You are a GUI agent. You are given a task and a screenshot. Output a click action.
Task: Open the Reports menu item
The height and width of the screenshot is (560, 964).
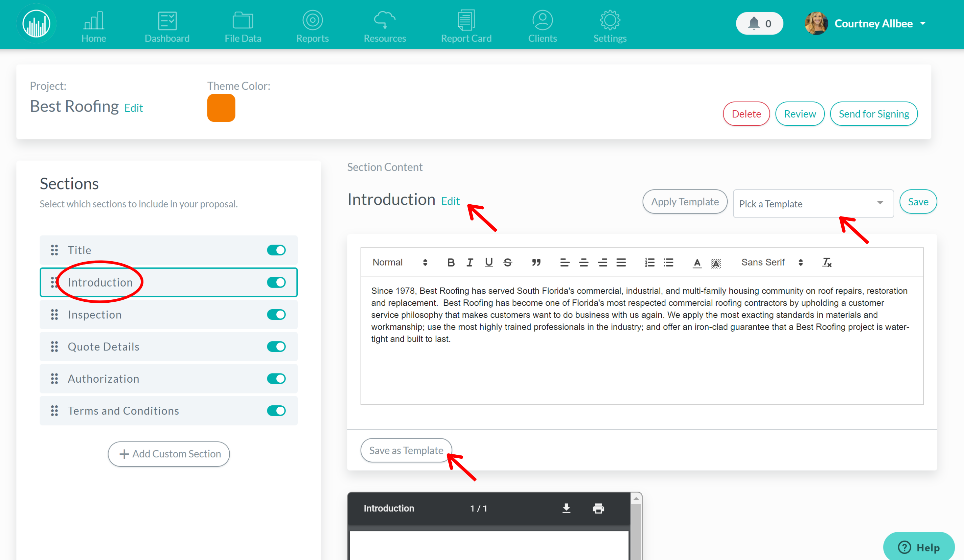click(313, 24)
